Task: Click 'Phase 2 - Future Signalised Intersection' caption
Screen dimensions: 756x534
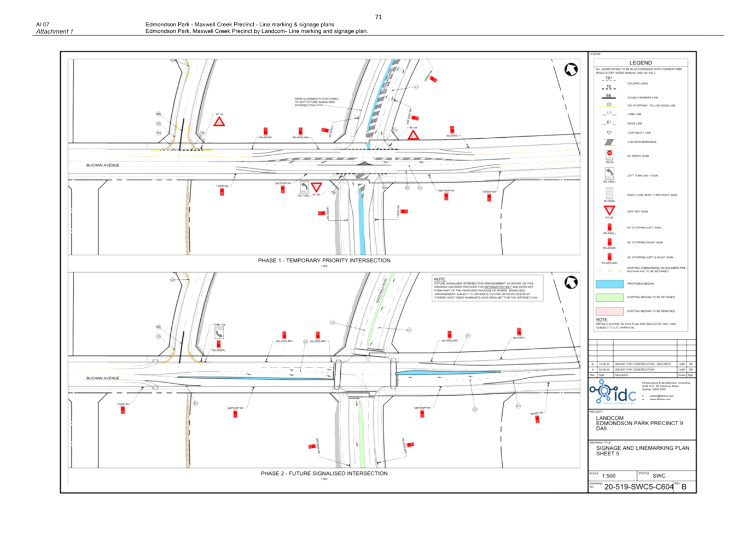Action: 324,473
